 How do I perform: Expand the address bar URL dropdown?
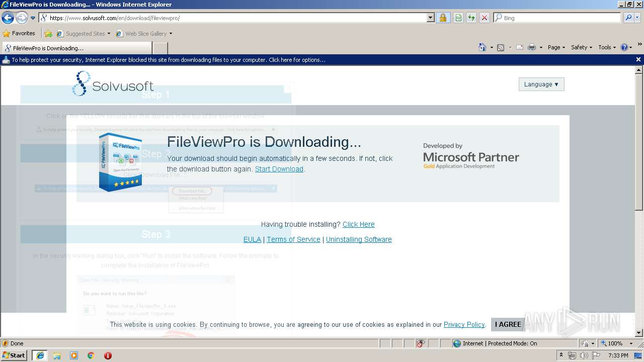pyautogui.click(x=431, y=18)
